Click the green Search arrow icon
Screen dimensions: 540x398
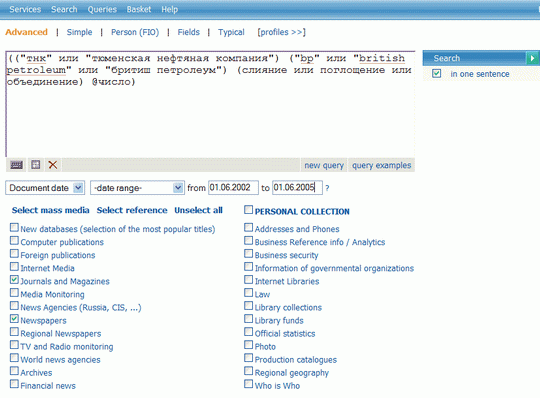click(532, 58)
